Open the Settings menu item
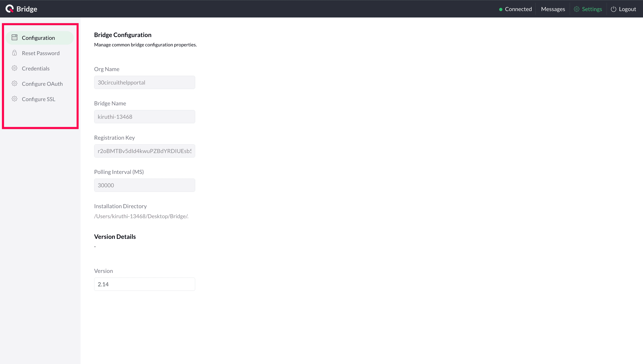This screenshot has width=643, height=364. pyautogui.click(x=592, y=9)
